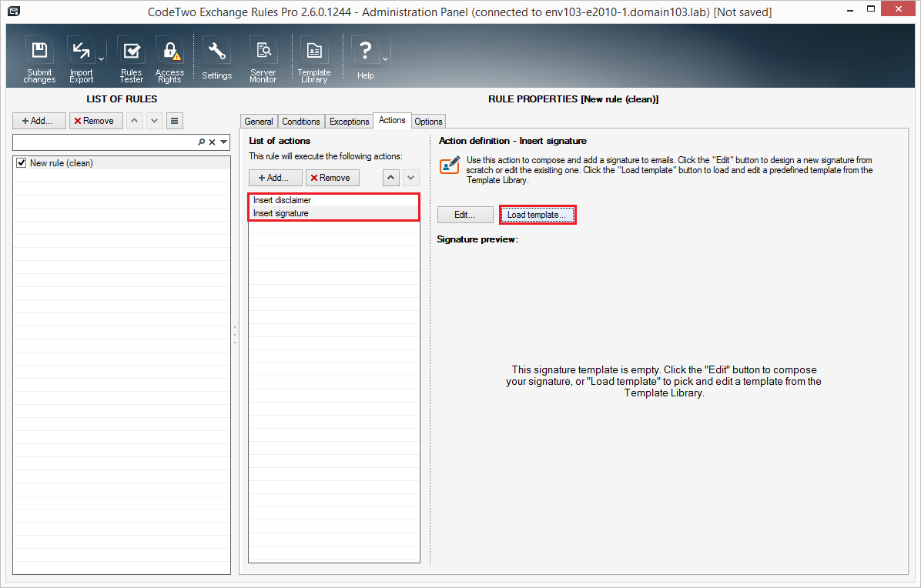The width and height of the screenshot is (921, 588).
Task: Open the Template Library
Action: tap(314, 60)
